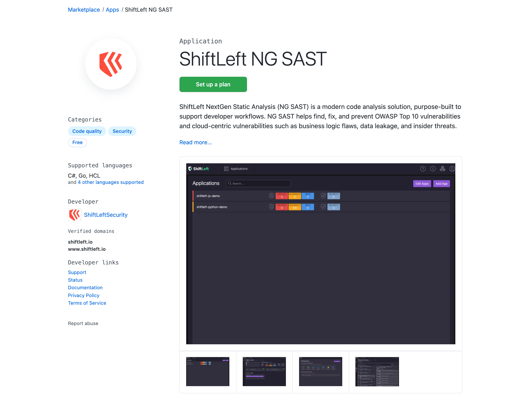Click secrets shield icon for shiftleft-python-demo
This screenshot has width=532, height=400.
click(x=323, y=207)
